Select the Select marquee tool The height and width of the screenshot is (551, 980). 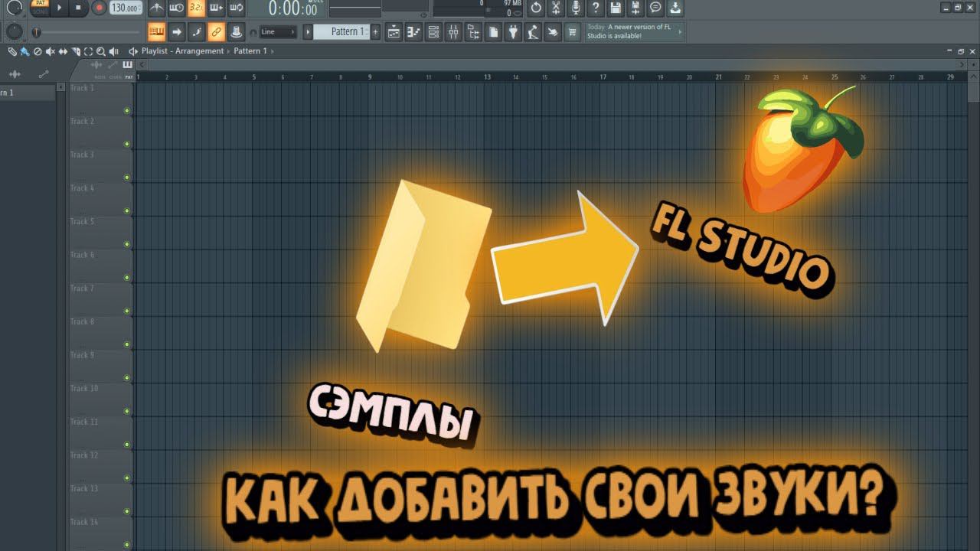(88, 51)
